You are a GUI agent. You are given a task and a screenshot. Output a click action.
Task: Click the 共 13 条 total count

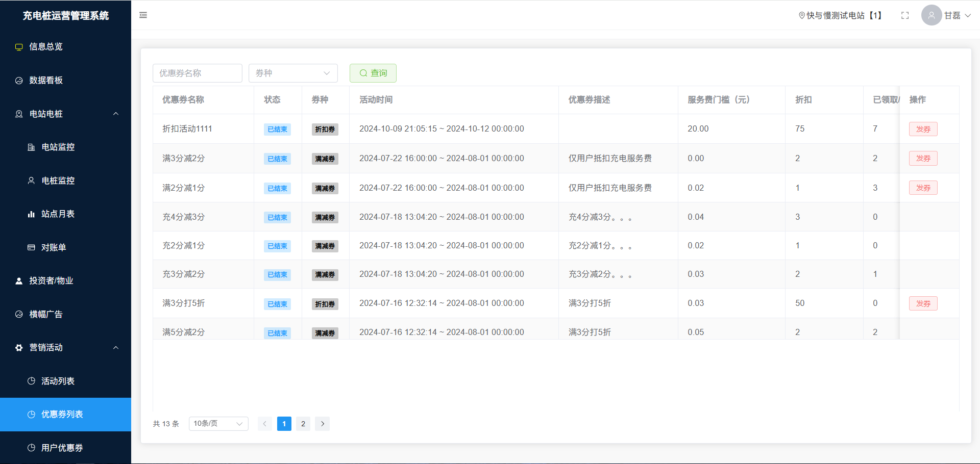coord(166,424)
